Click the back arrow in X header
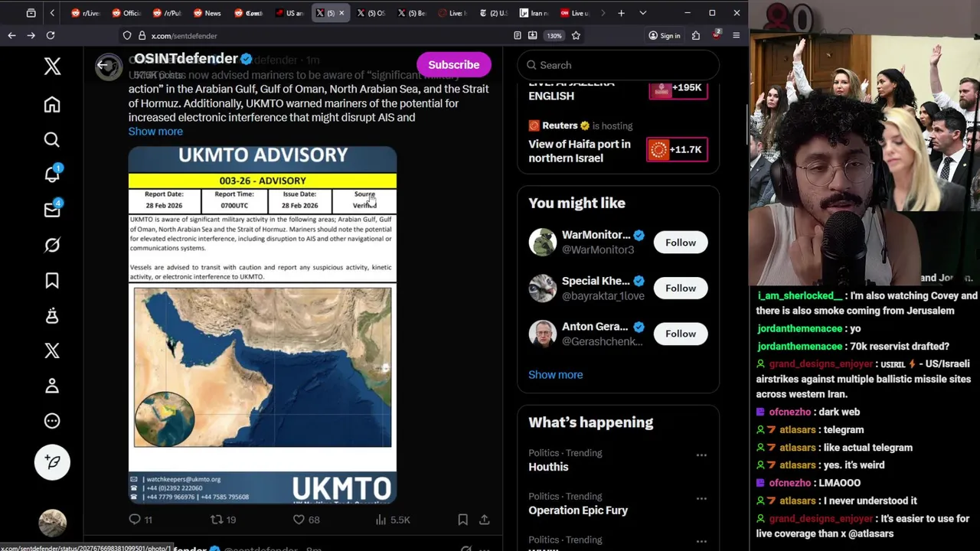 [103, 65]
